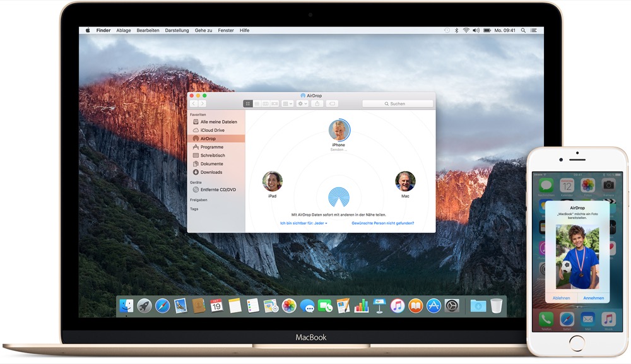Open the gear action menu in Finder toolbar
Screen dimensions: 631x364
[302, 103]
